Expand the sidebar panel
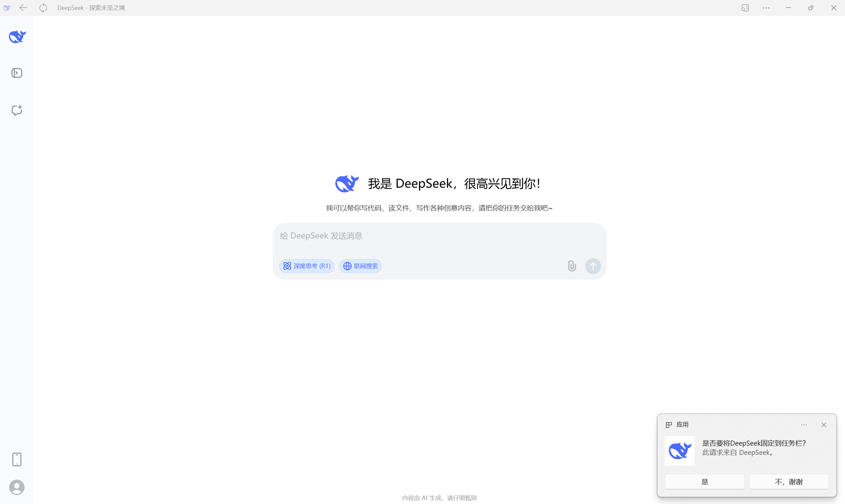The height and width of the screenshot is (504, 845). pyautogui.click(x=17, y=73)
